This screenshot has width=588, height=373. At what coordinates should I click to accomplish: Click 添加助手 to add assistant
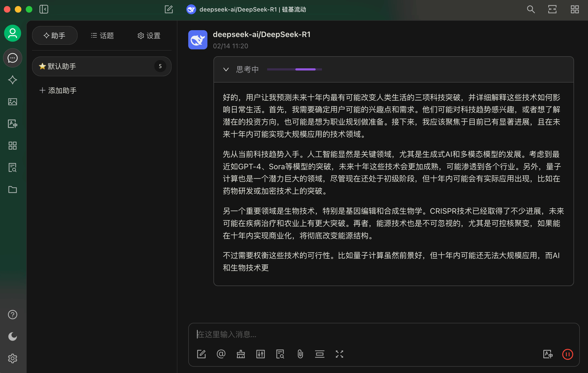[58, 91]
